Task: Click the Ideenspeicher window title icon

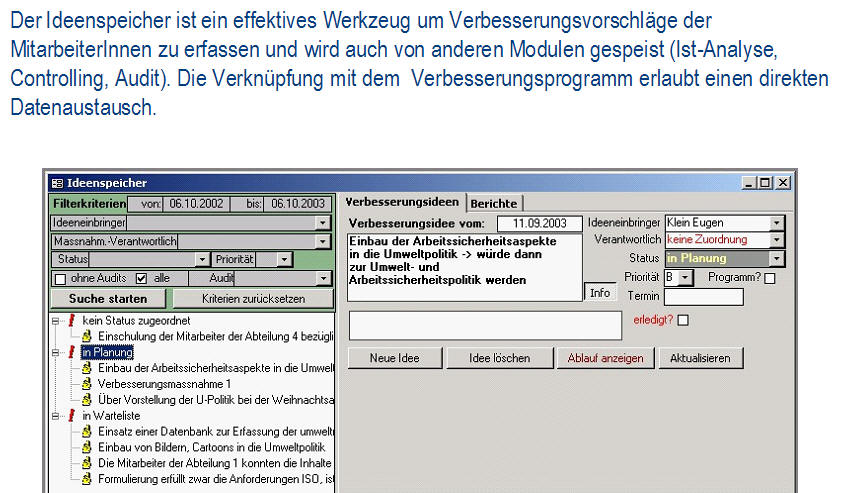Action: [x=57, y=183]
